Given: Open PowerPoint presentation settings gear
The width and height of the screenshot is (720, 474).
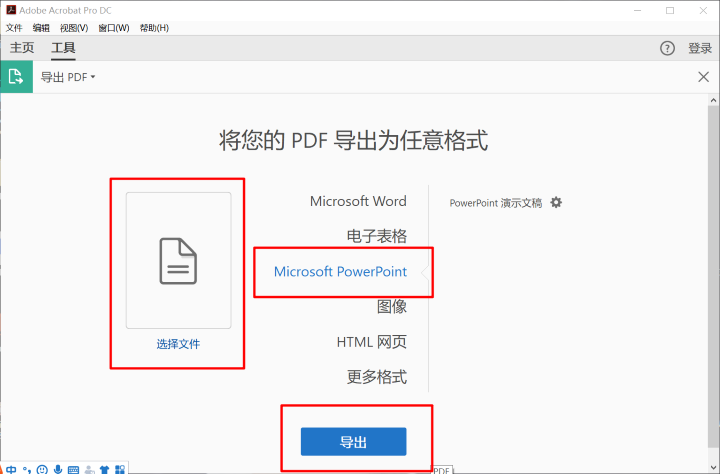Looking at the screenshot, I should [556, 203].
